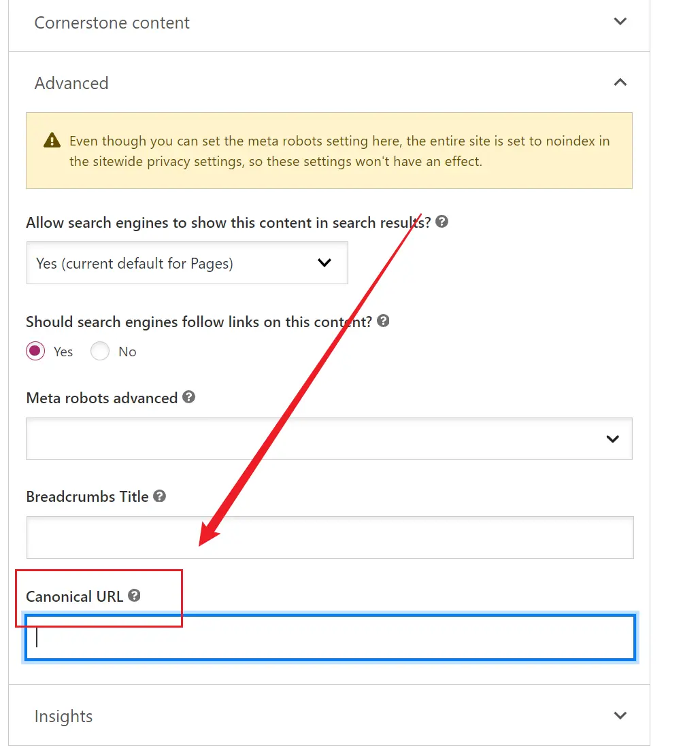
Task: Open help icon beside follow links question
Action: (x=383, y=320)
